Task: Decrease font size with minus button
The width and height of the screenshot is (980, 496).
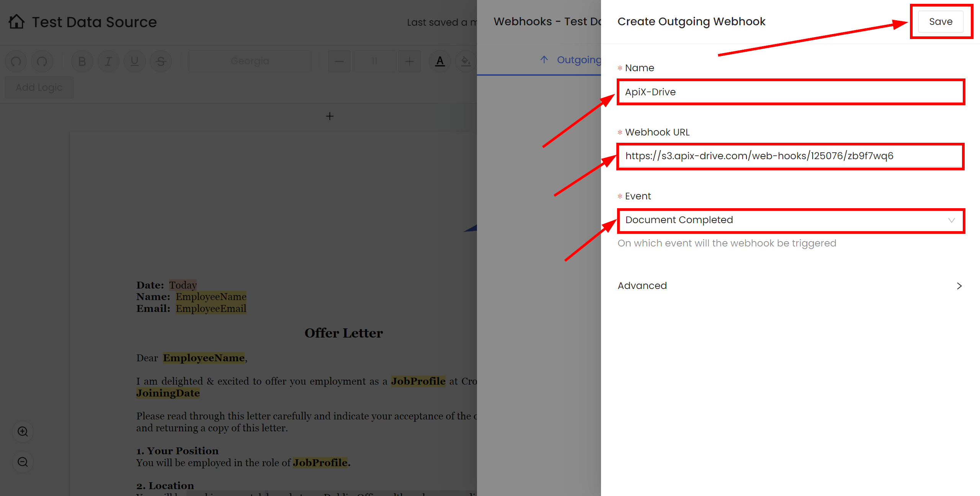Action: [339, 61]
